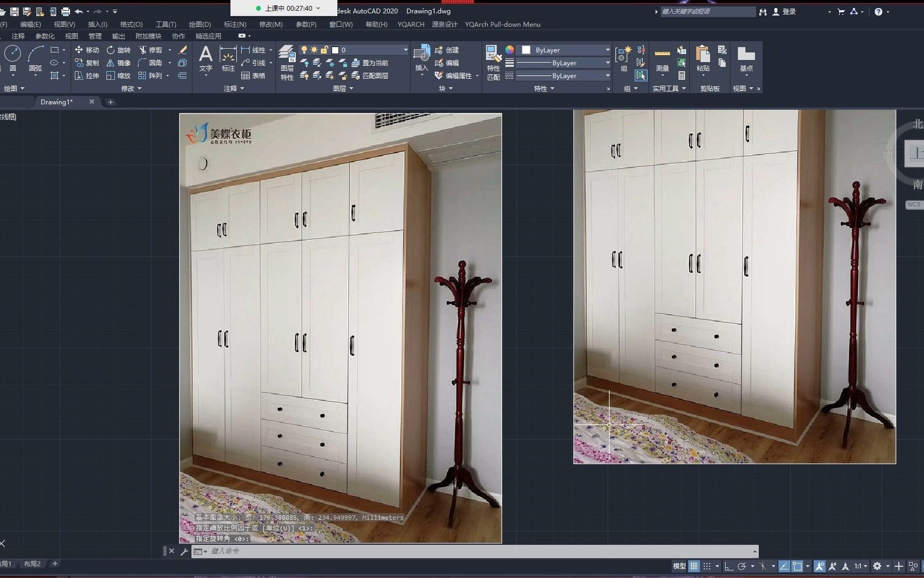Click Create block (创建) button
924x578 pixels.
447,50
